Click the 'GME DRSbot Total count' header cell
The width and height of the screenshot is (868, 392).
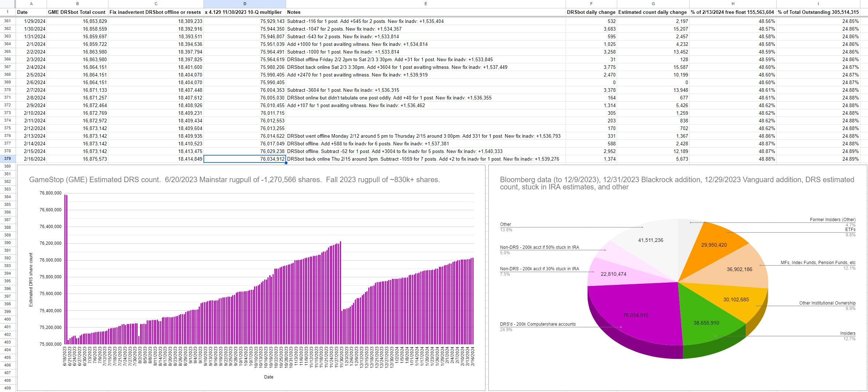point(77,12)
